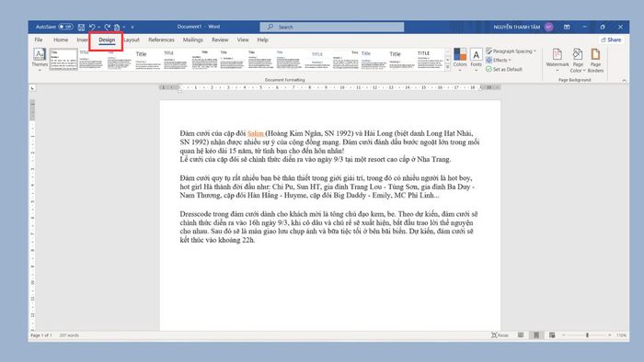
Task: Select the Design tab
Action: tap(107, 40)
